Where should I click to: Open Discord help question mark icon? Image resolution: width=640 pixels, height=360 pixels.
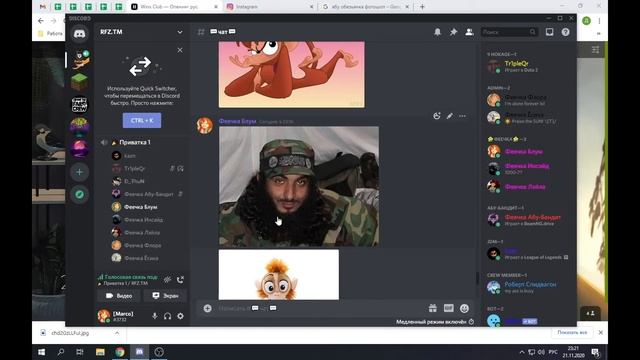point(565,32)
